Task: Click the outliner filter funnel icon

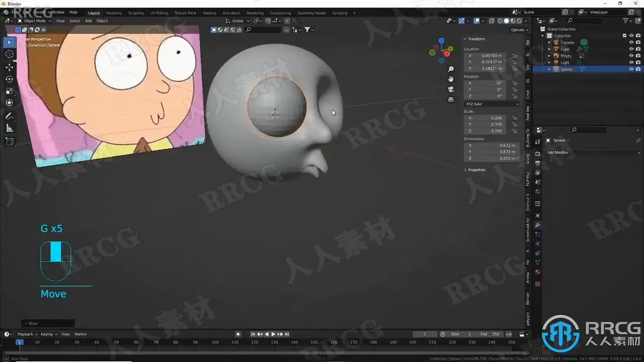Action: point(625,21)
